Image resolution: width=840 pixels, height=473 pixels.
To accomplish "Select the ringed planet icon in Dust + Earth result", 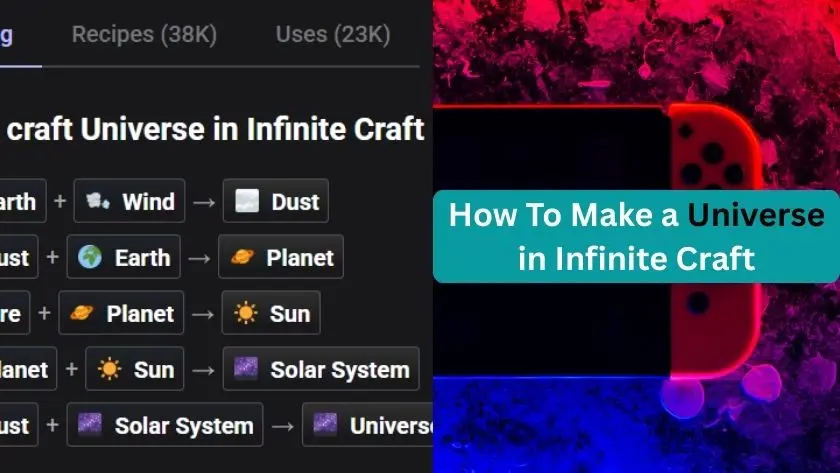I will coord(242,257).
